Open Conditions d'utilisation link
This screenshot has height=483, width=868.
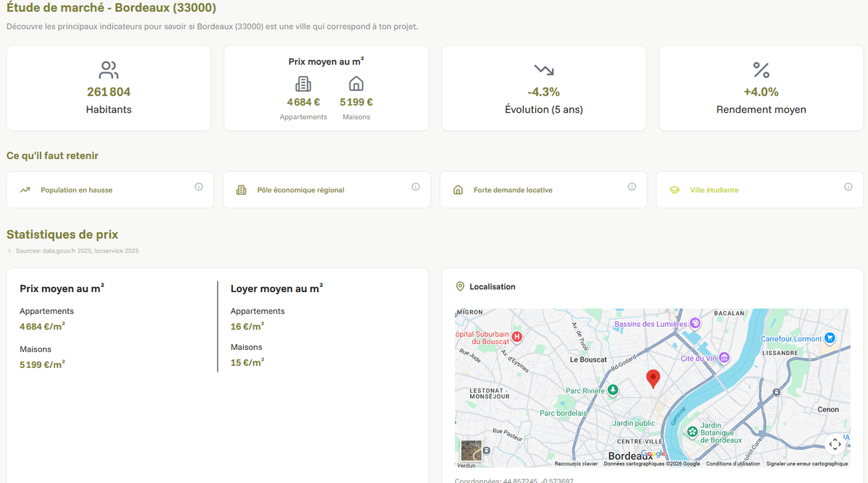[x=733, y=463]
